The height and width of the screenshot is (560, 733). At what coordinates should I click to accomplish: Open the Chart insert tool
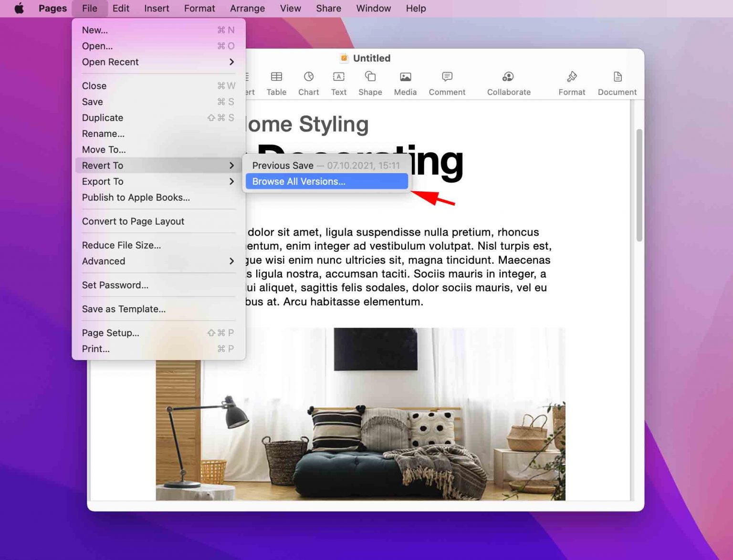(x=308, y=81)
